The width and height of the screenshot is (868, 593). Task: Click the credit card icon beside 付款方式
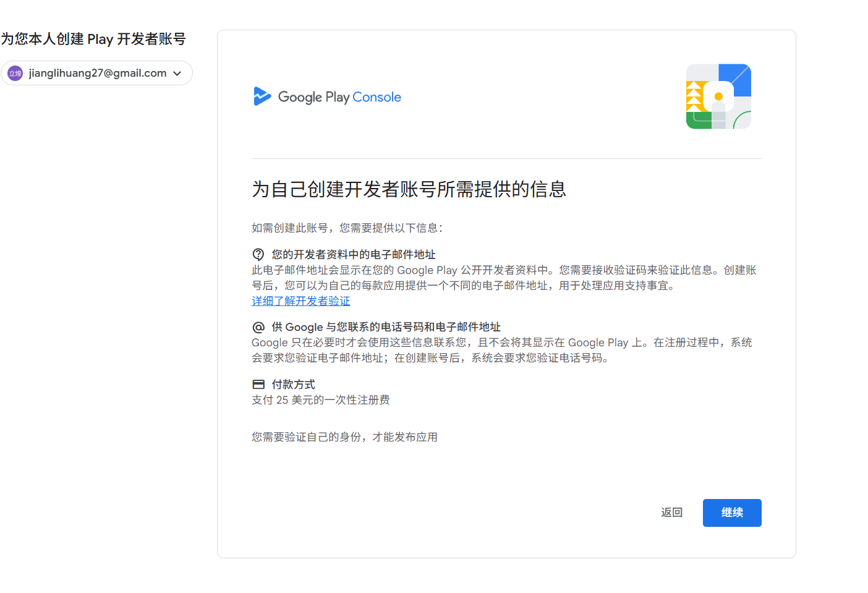click(x=258, y=384)
